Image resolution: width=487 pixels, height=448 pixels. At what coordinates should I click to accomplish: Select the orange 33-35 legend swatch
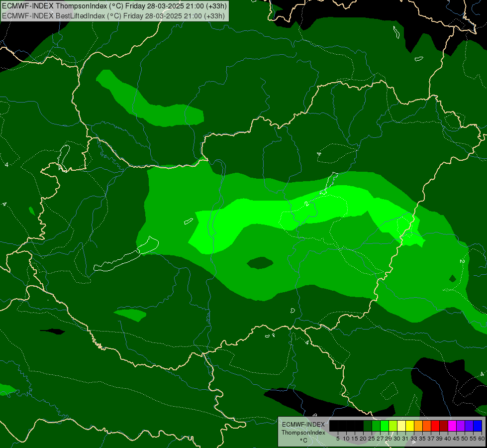pos(418,426)
